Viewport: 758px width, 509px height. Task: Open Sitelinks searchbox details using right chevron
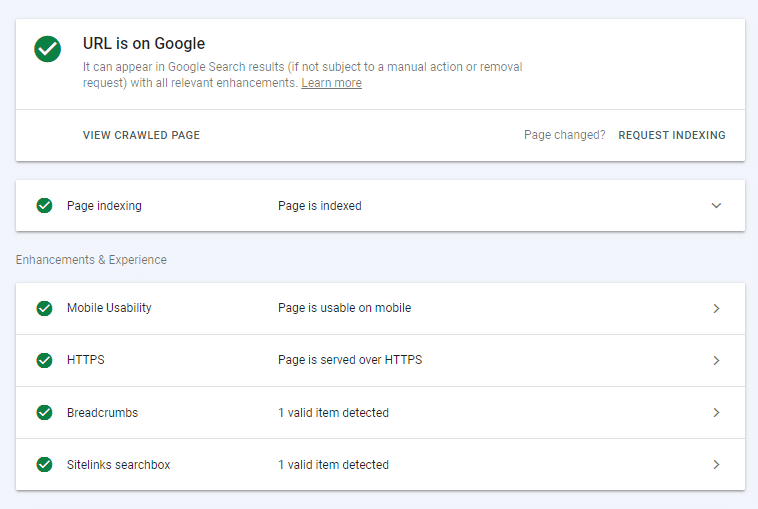coord(716,464)
